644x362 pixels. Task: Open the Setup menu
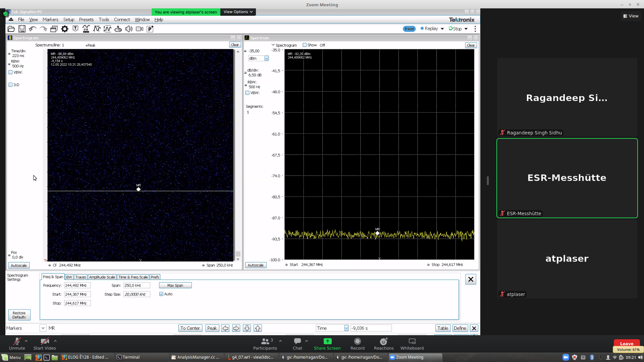coord(69,19)
